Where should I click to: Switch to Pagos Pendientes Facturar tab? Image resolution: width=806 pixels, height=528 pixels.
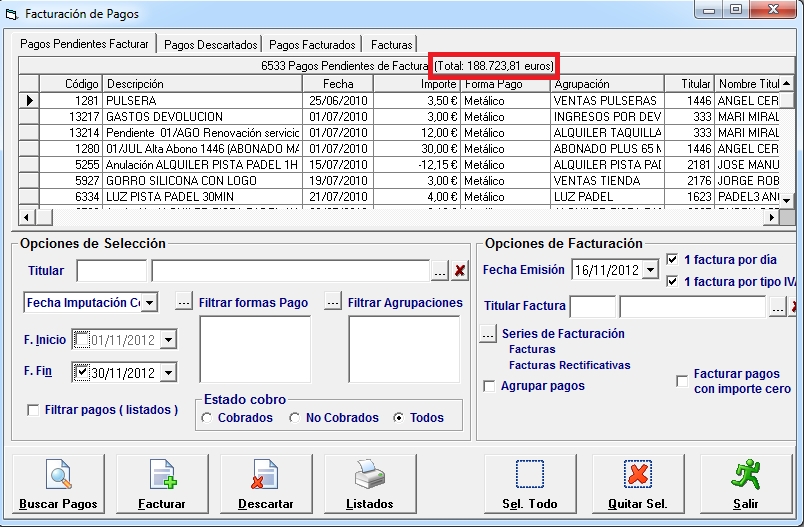pos(84,44)
